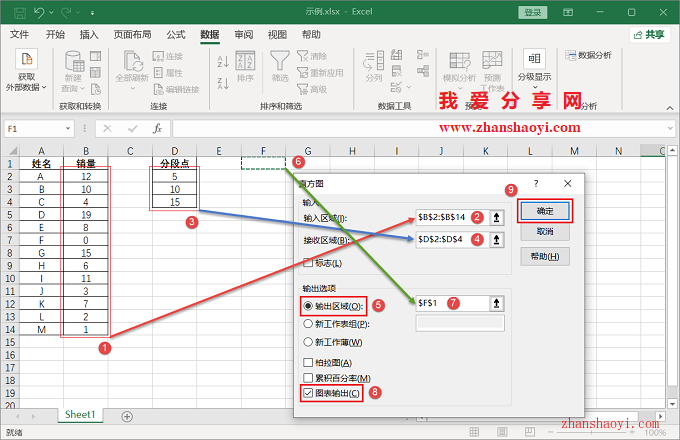
Task: Expand the Name Box dropdown arrow
Action: 68,128
